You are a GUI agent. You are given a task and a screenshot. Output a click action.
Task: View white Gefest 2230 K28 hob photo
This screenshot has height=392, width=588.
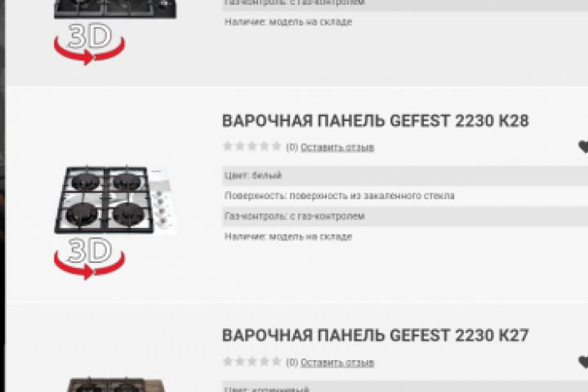115,200
